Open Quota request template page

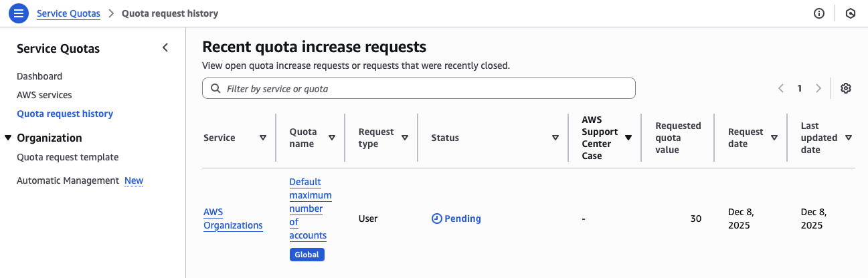[68, 157]
